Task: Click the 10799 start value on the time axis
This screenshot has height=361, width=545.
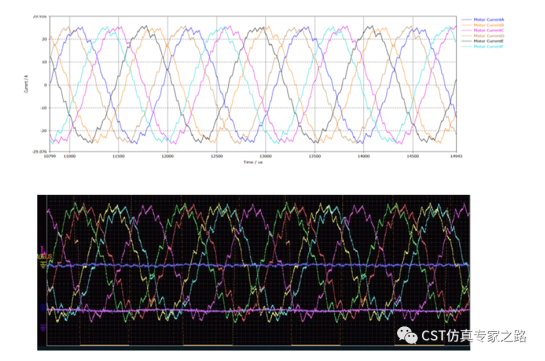Action: tap(49, 156)
